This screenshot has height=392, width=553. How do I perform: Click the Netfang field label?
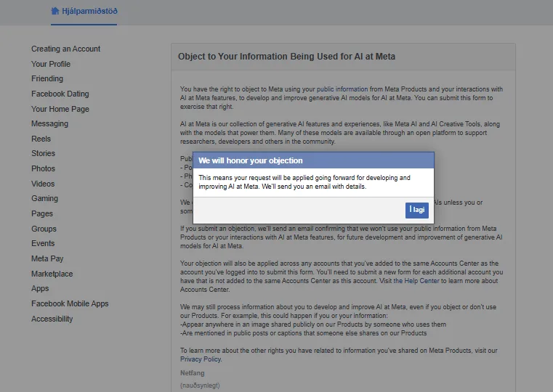193,373
